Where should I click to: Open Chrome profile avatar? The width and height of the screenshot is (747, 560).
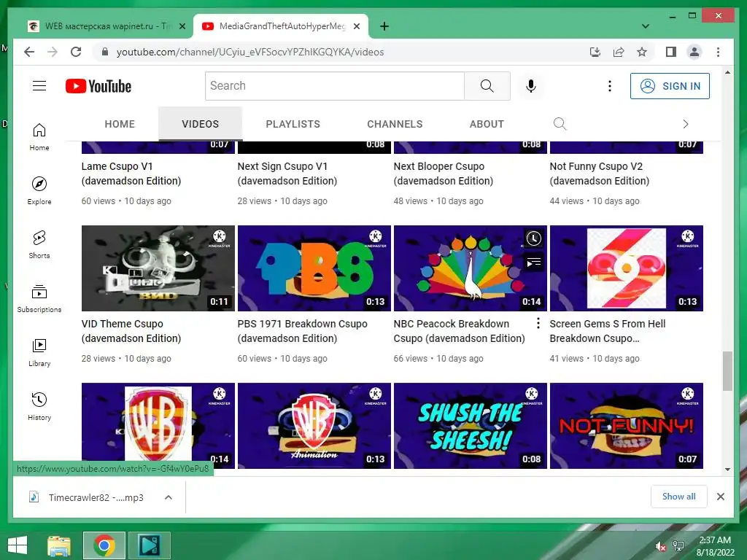click(694, 52)
